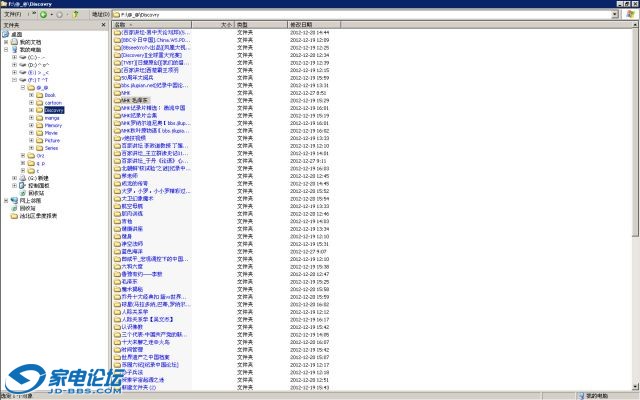Screen dimensions: 640x400
Task: Select the Movie folder in tree
Action: 51,133
